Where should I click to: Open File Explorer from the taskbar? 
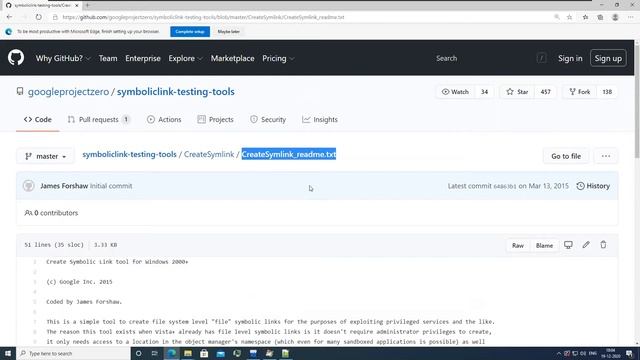[188, 353]
